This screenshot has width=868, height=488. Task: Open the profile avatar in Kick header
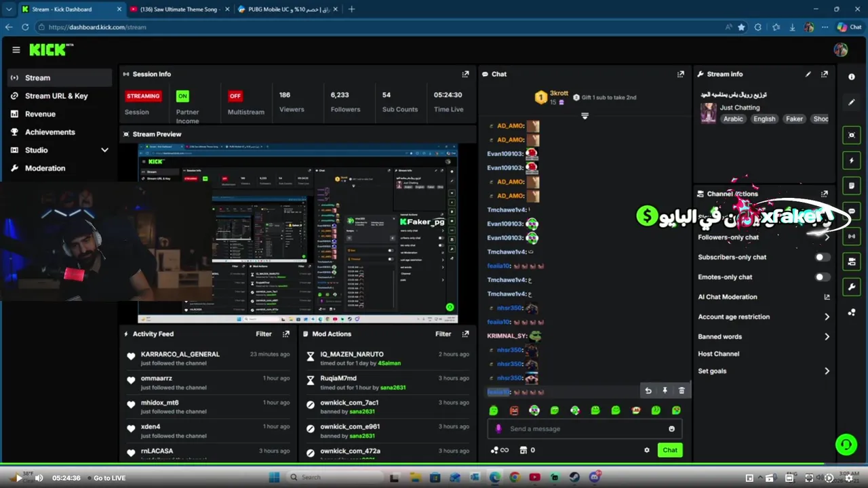pyautogui.click(x=841, y=50)
